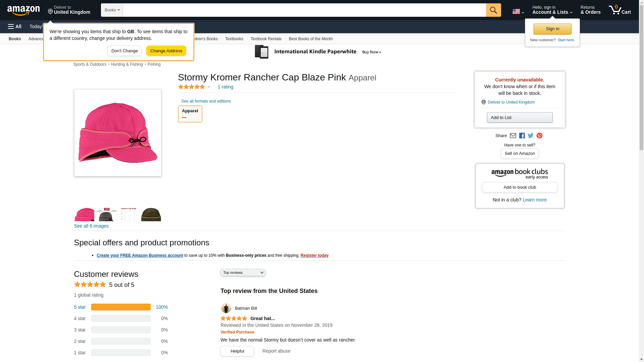Expand the Books search category dropdown
This screenshot has height=362, width=644.
click(x=112, y=10)
